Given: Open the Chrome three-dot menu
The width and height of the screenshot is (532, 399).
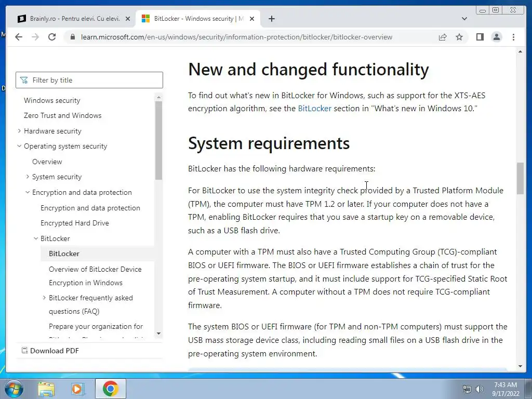Looking at the screenshot, I should (513, 37).
